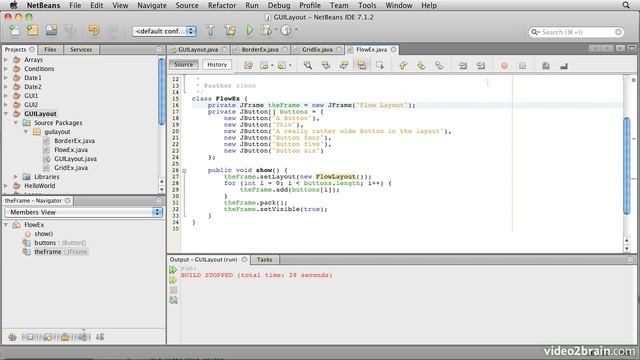Image resolution: width=640 pixels, height=360 pixels.
Task: Click Find Previous Occurrence in the editor toolbar
Action: [326, 65]
